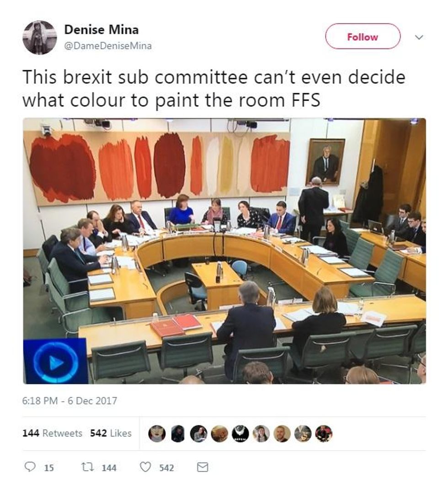Open the @DameDeniseMina handle link
The height and width of the screenshot is (489, 448).
[108, 46]
